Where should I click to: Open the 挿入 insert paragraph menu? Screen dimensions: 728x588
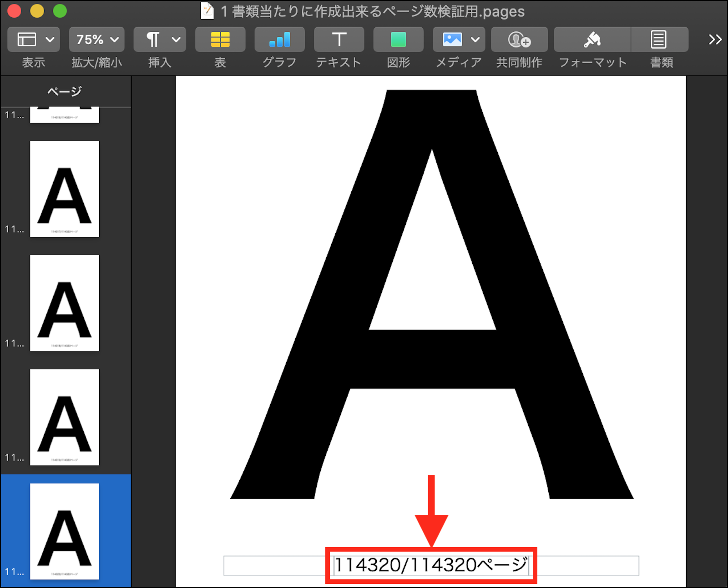pos(160,40)
